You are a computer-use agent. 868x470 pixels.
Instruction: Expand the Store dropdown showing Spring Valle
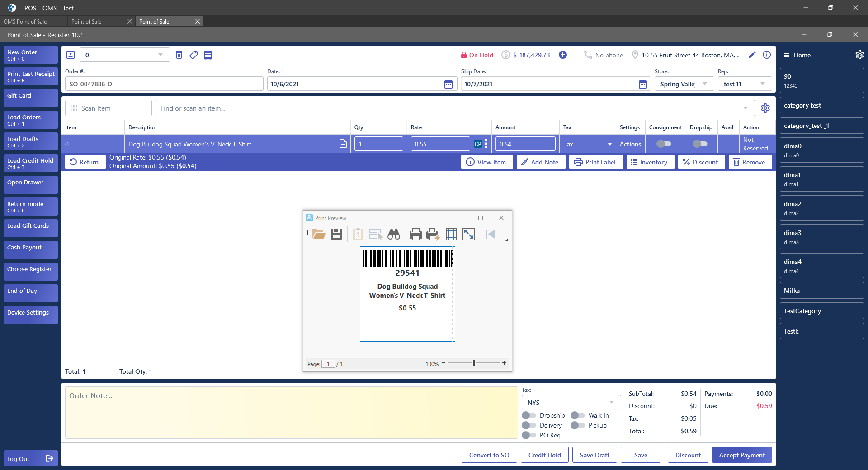click(x=704, y=84)
